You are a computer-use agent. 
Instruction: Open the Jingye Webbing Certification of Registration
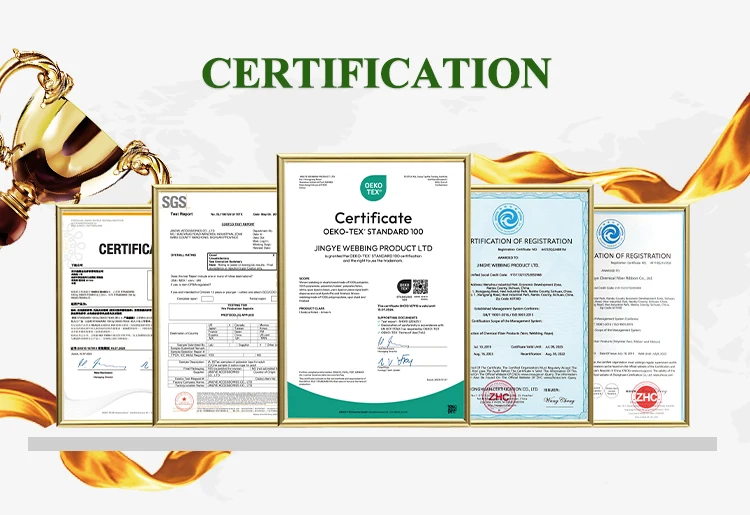(x=531, y=305)
